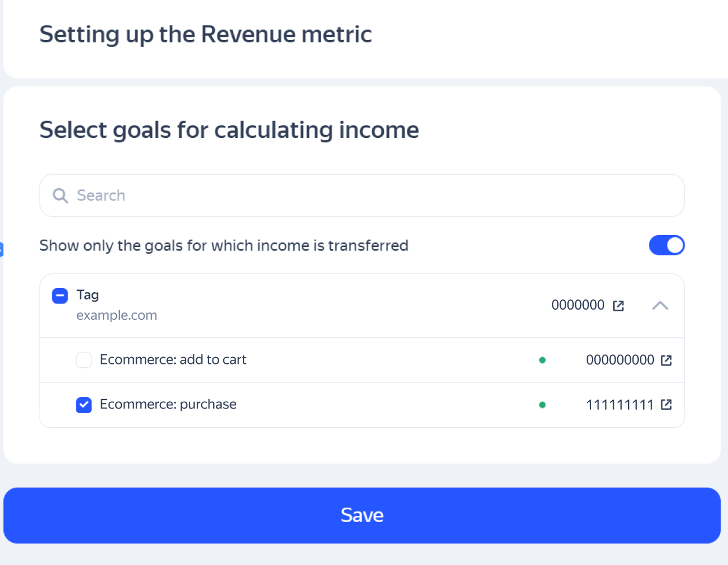Click the example.com domain text
Viewport: 728px width, 565px height.
coord(116,315)
